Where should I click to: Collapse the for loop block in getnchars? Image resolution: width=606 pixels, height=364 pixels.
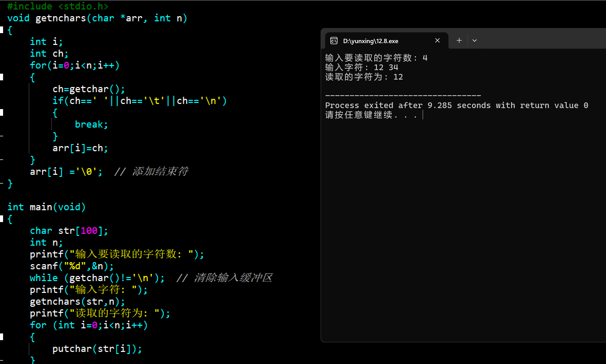(x=2, y=77)
